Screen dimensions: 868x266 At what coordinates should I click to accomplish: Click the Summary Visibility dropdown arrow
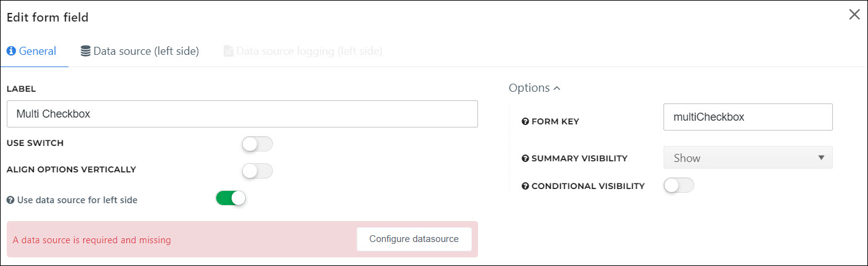click(x=821, y=158)
